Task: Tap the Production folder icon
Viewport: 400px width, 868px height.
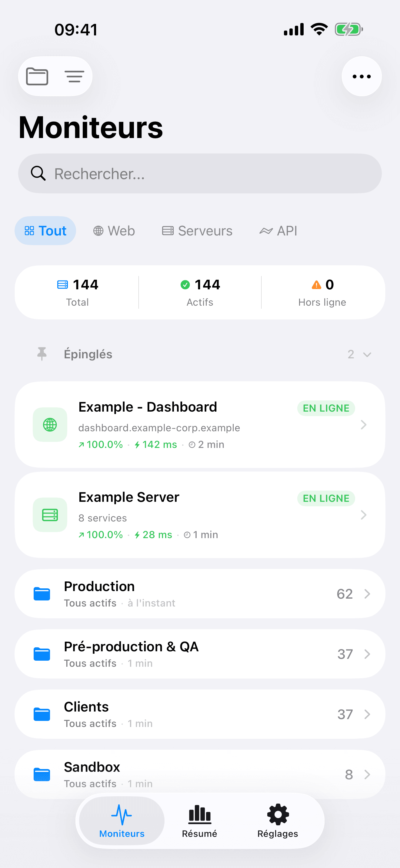Action: click(x=42, y=594)
